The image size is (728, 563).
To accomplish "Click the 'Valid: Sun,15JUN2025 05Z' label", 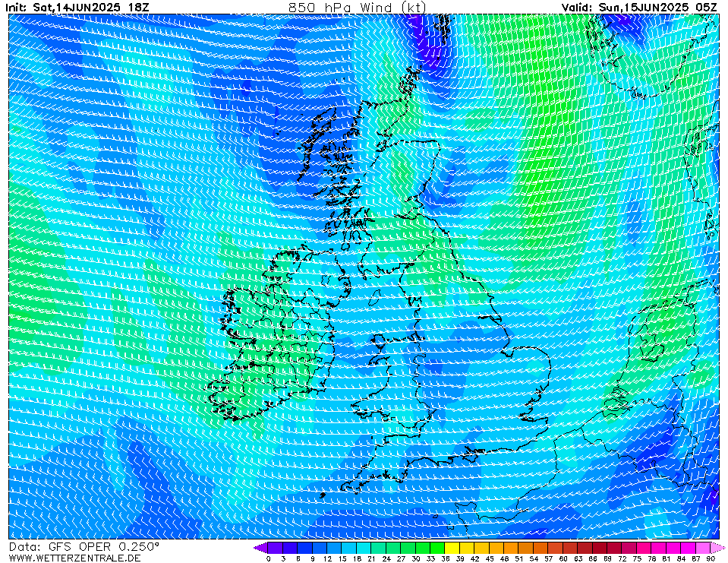I will point(639,8).
